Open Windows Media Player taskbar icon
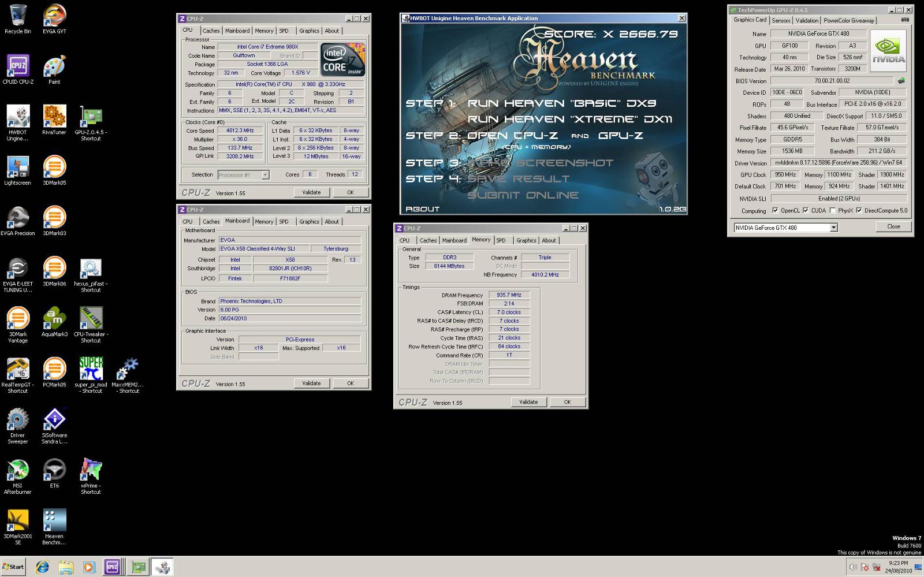 [88, 567]
